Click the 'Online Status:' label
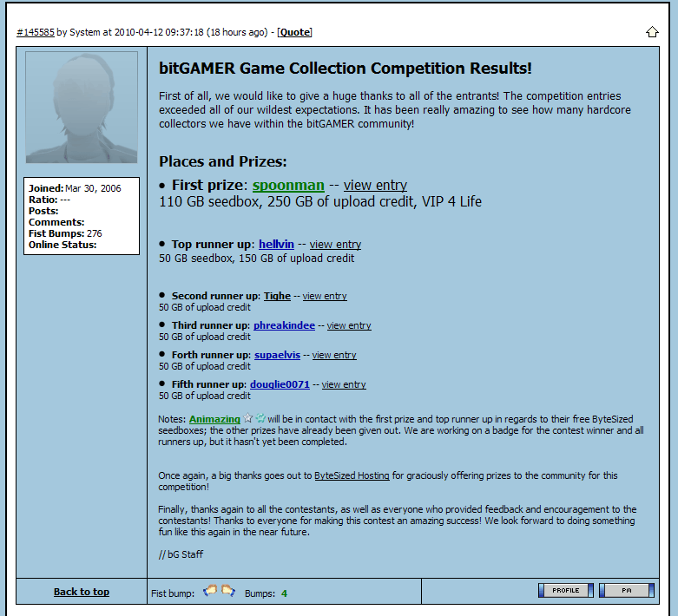678x616 pixels. click(63, 245)
